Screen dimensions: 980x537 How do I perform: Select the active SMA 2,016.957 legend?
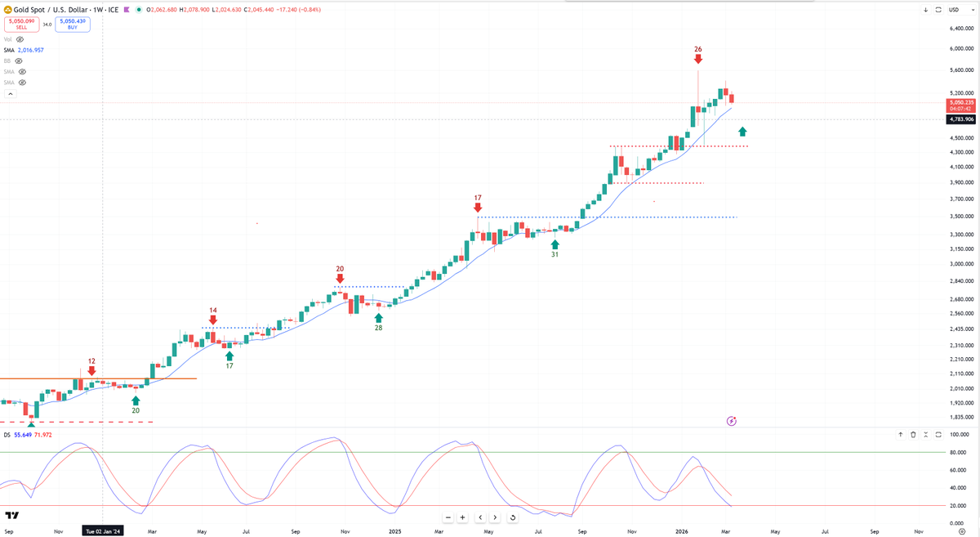24,50
